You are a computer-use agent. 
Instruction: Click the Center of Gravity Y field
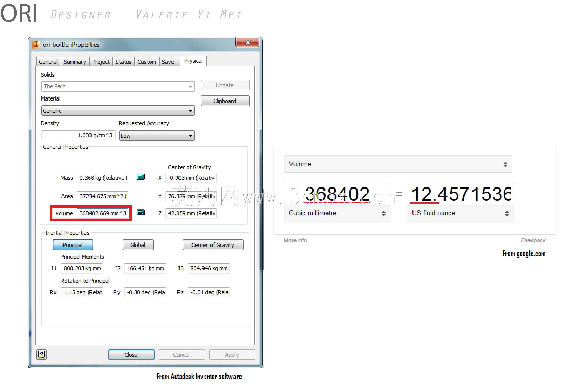coord(191,196)
